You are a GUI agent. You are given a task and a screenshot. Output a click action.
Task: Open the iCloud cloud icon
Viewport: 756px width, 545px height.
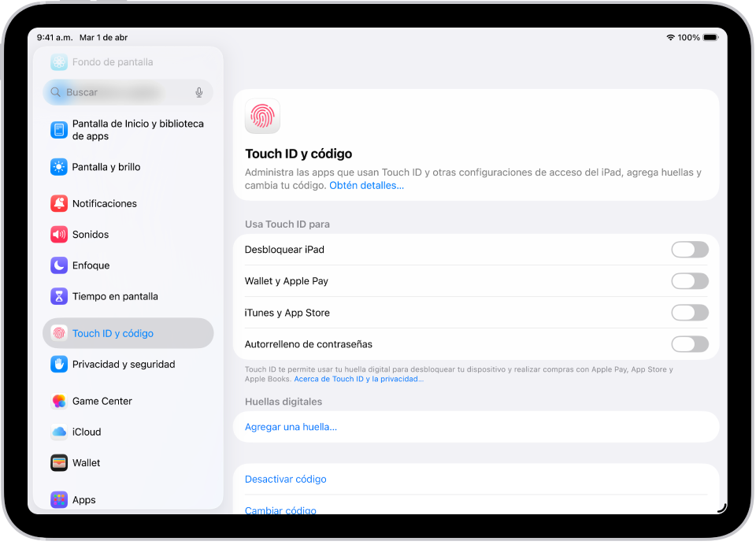pos(58,432)
